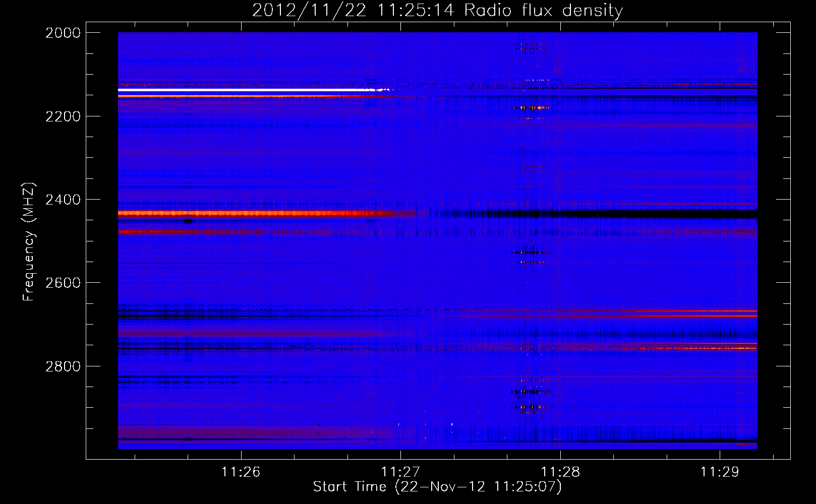The image size is (816, 504).
Task: Click the 11:28 time axis label
Action: [x=560, y=472]
